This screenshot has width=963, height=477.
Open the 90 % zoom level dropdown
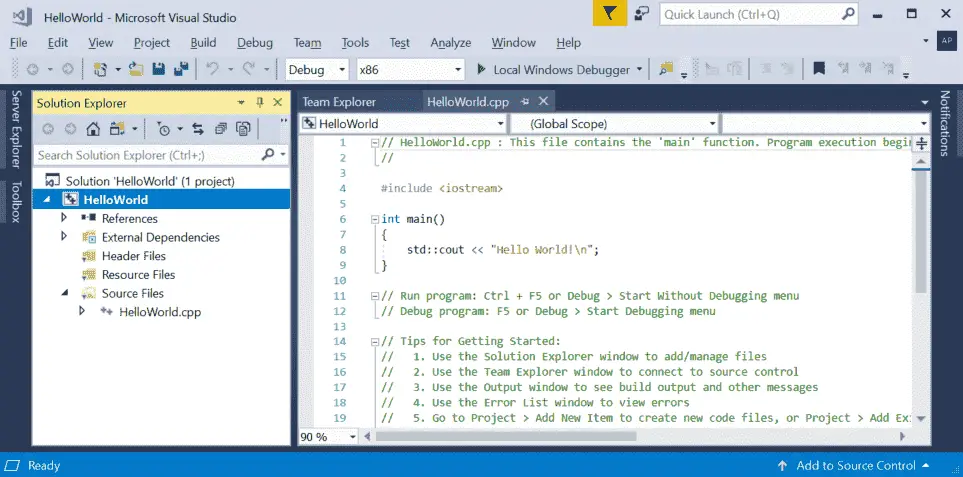pos(328,437)
